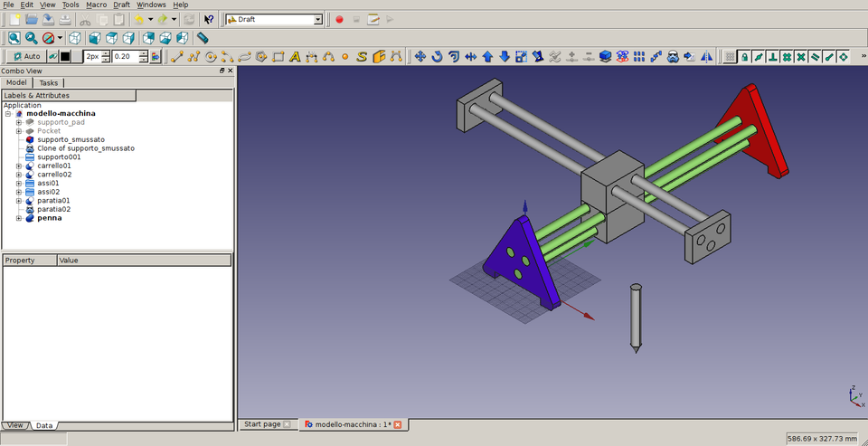Select the Draft Polygon tool
This screenshot has width=868, height=446.
click(x=261, y=56)
